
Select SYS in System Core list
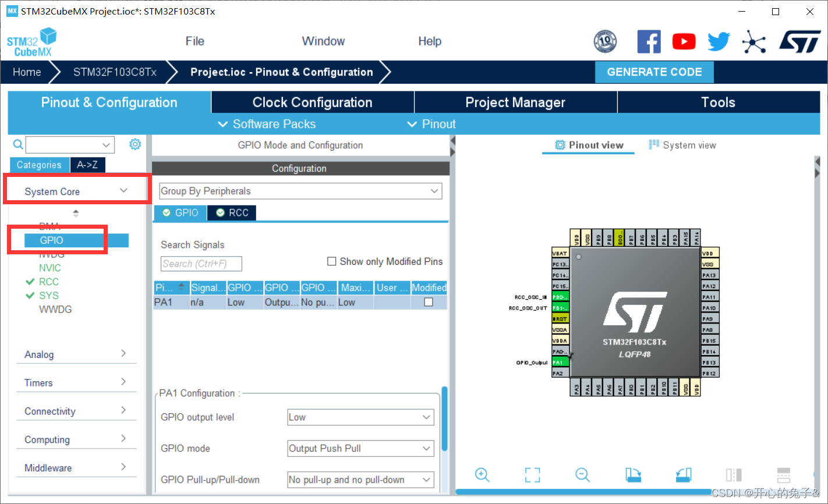click(49, 296)
